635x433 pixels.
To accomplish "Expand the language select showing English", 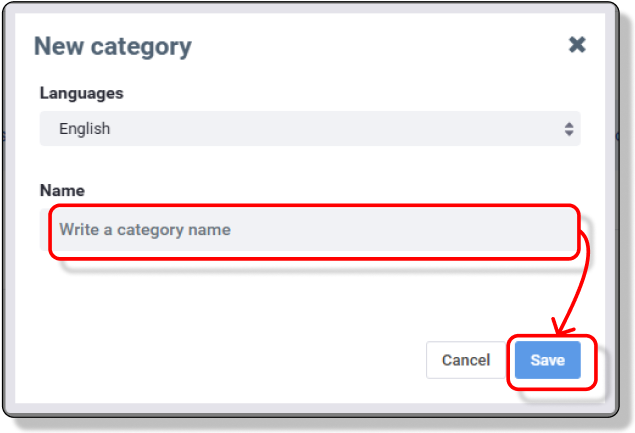I will [309, 129].
